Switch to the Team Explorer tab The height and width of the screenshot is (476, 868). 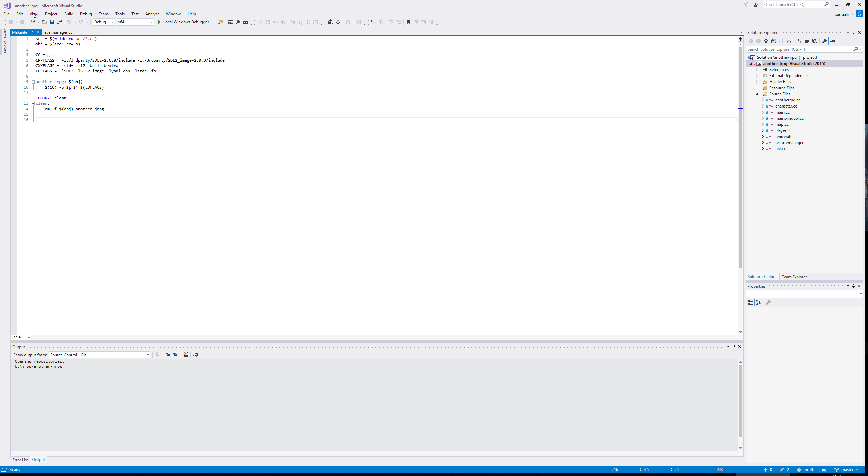(x=794, y=277)
